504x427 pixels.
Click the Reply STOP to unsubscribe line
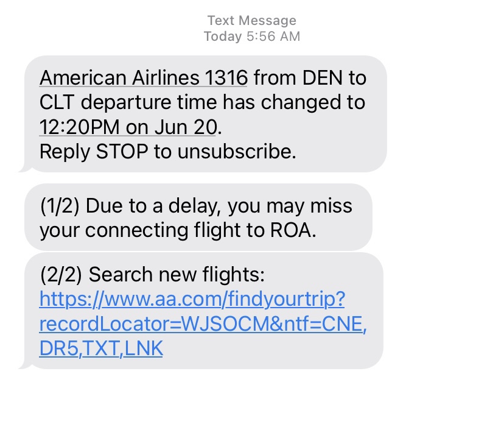coord(167,151)
